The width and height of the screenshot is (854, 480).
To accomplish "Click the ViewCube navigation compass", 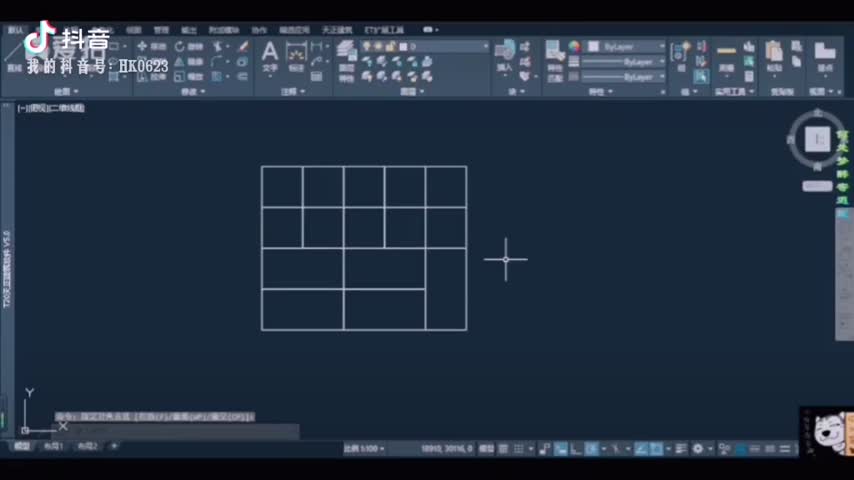I will [x=816, y=139].
